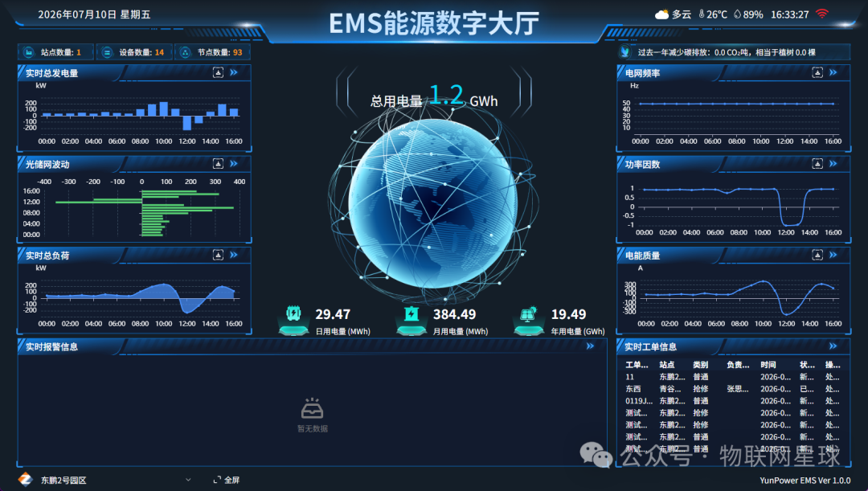
Task: Click the clock time 16:33:27
Action: tap(790, 14)
